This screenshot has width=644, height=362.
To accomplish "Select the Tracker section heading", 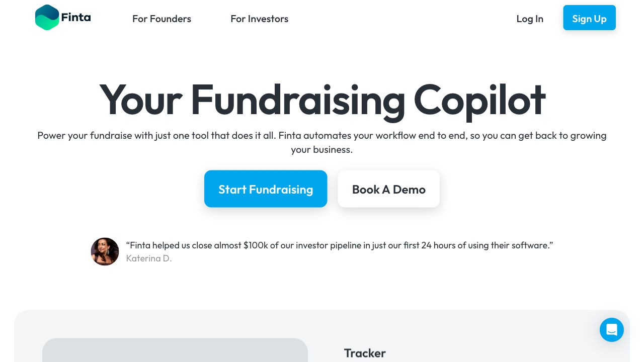I will click(x=365, y=353).
